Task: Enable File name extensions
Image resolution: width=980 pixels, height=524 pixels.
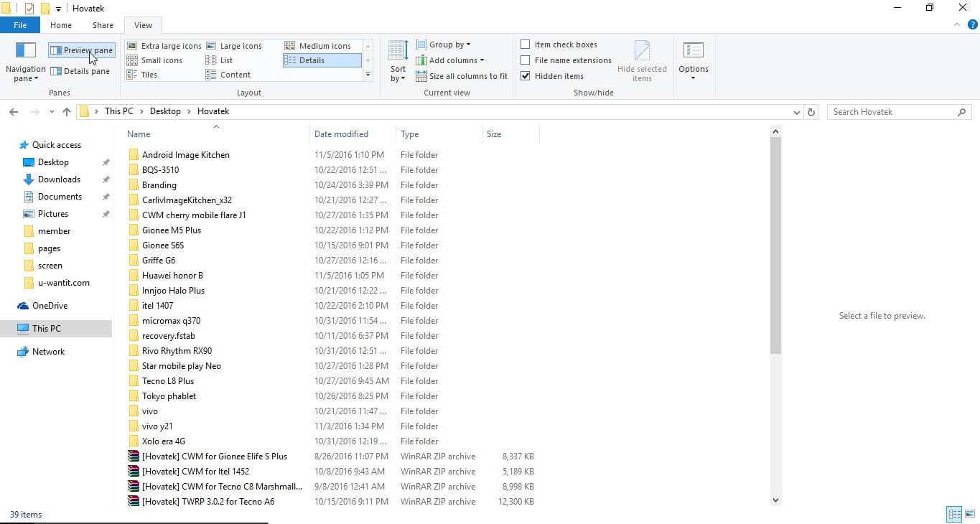Action: (x=526, y=60)
